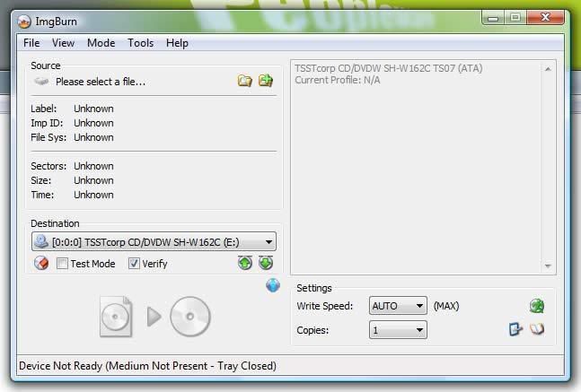Browse for a source image file
This screenshot has width=581, height=392.
click(244, 81)
